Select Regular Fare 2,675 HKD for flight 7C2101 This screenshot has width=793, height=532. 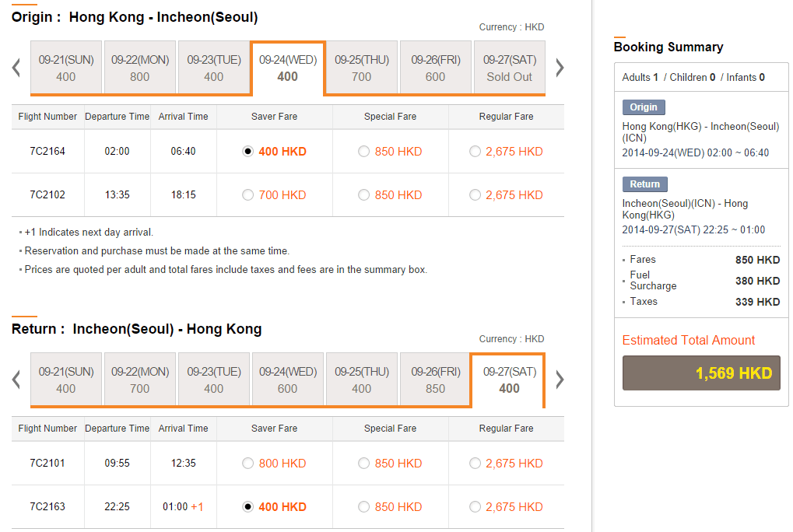pyautogui.click(x=475, y=464)
